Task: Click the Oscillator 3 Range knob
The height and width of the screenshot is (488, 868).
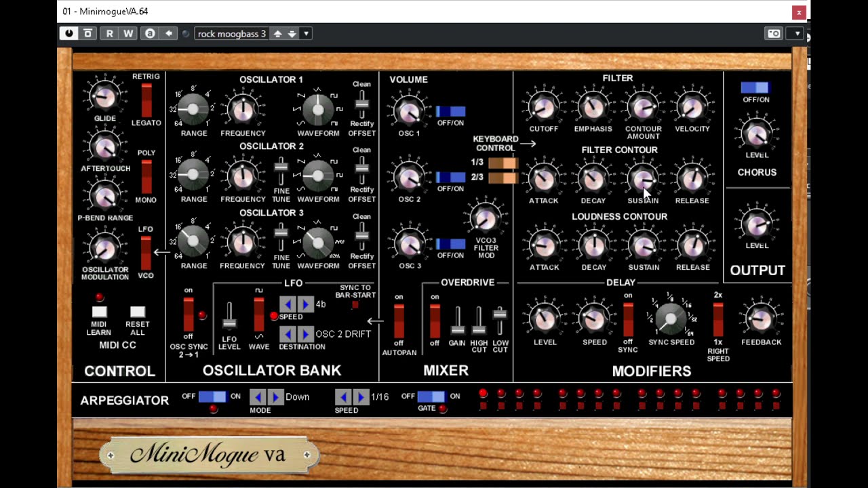Action: [x=193, y=241]
